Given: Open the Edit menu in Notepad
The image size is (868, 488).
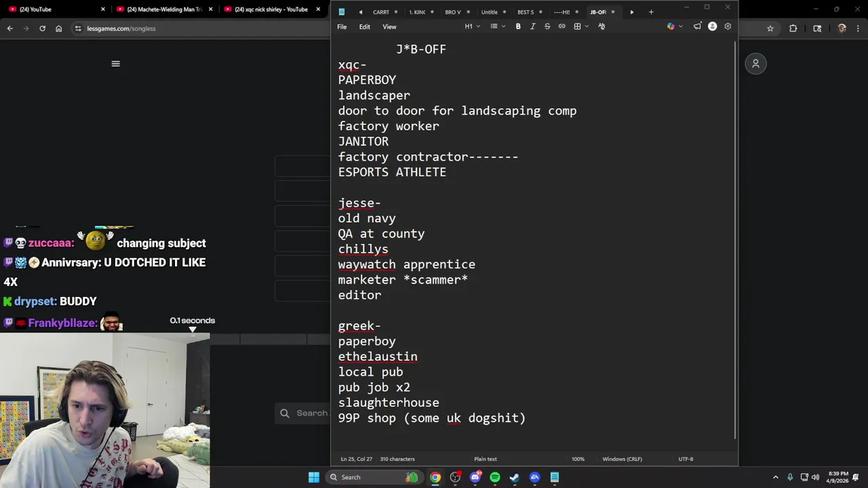Looking at the screenshot, I should point(365,26).
